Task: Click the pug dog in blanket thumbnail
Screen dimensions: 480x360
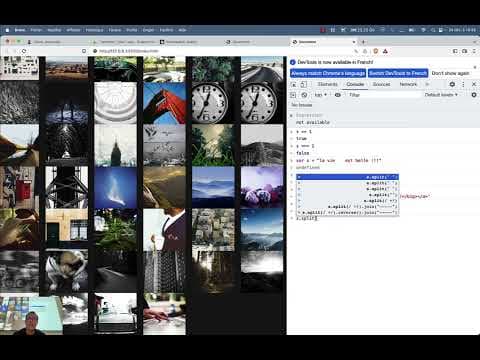Action: pos(67,271)
